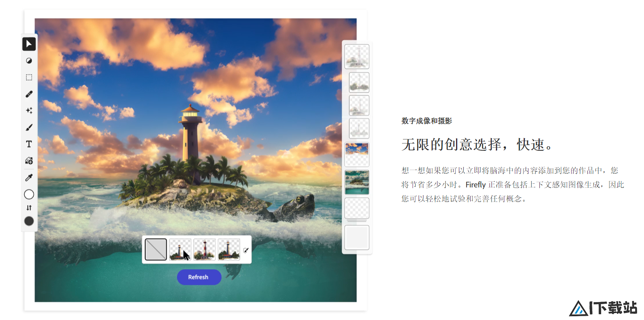Select the rectangular marquee tool
Image resolution: width=644 pixels, height=320 pixels.
[x=29, y=77]
